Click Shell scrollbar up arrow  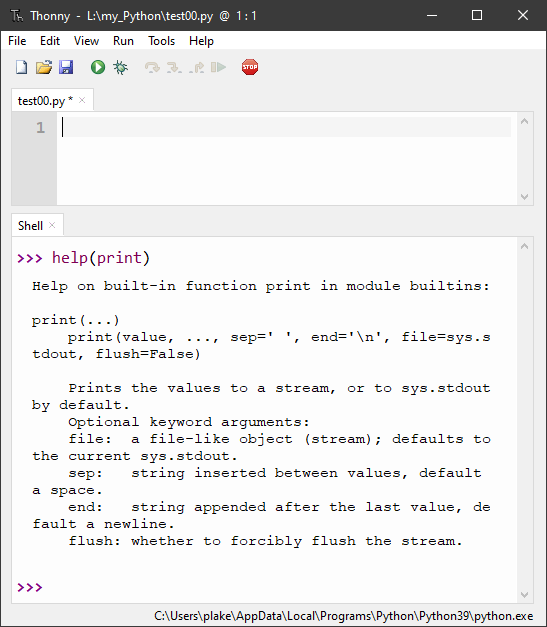click(x=525, y=246)
